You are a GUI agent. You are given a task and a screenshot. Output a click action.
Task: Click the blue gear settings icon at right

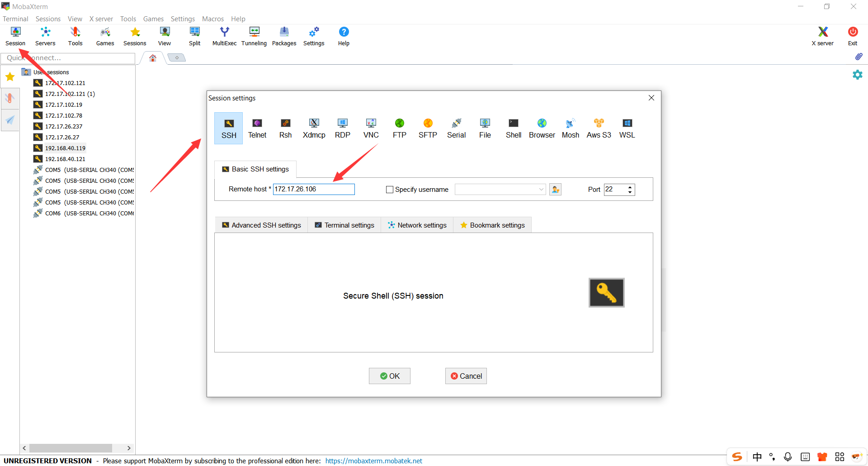click(x=857, y=75)
